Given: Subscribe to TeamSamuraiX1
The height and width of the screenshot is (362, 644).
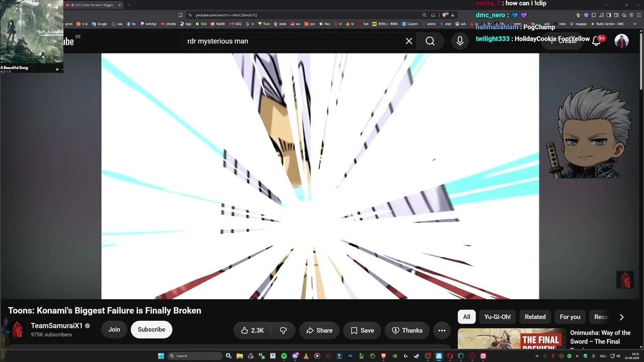Looking at the screenshot, I should (151, 330).
